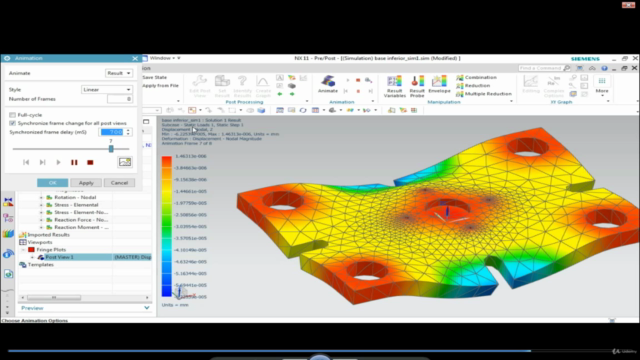Click the blue globe icon in resource bar
The width and height of the screenshot is (640, 360).
(8, 254)
